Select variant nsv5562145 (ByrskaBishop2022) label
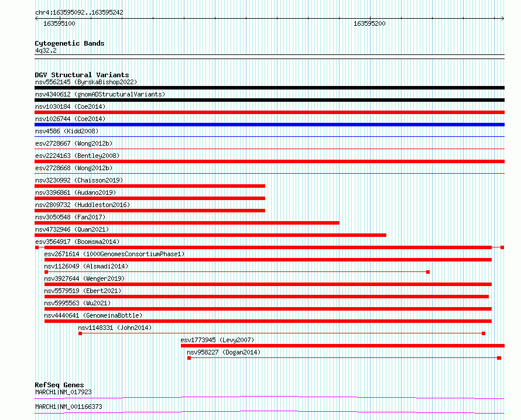 pos(86,82)
